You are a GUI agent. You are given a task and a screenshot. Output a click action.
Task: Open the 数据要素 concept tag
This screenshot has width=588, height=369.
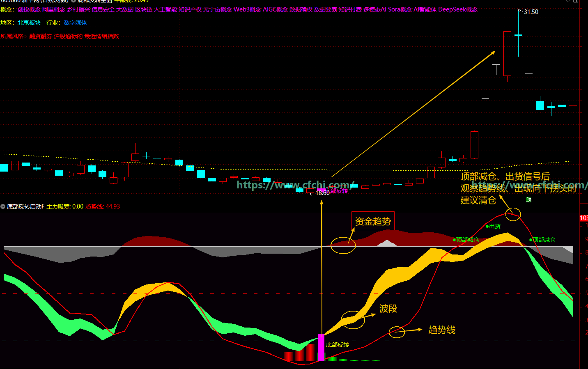326,9
